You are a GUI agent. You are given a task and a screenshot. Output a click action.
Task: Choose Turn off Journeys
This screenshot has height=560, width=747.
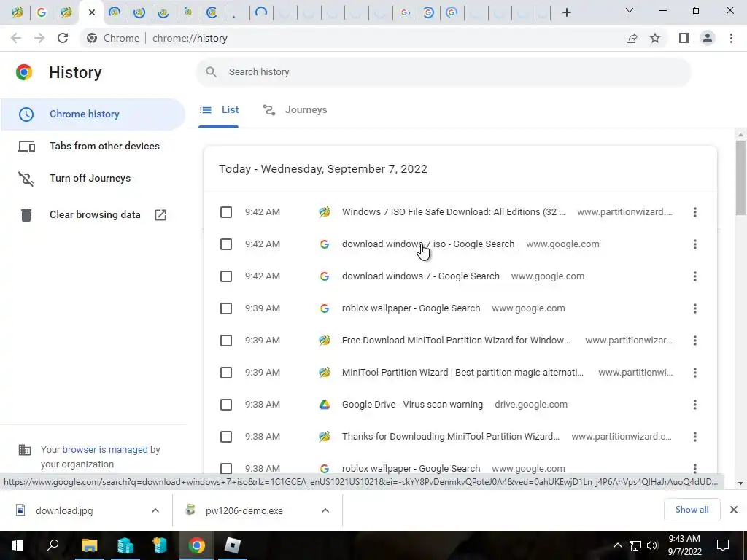(93, 178)
